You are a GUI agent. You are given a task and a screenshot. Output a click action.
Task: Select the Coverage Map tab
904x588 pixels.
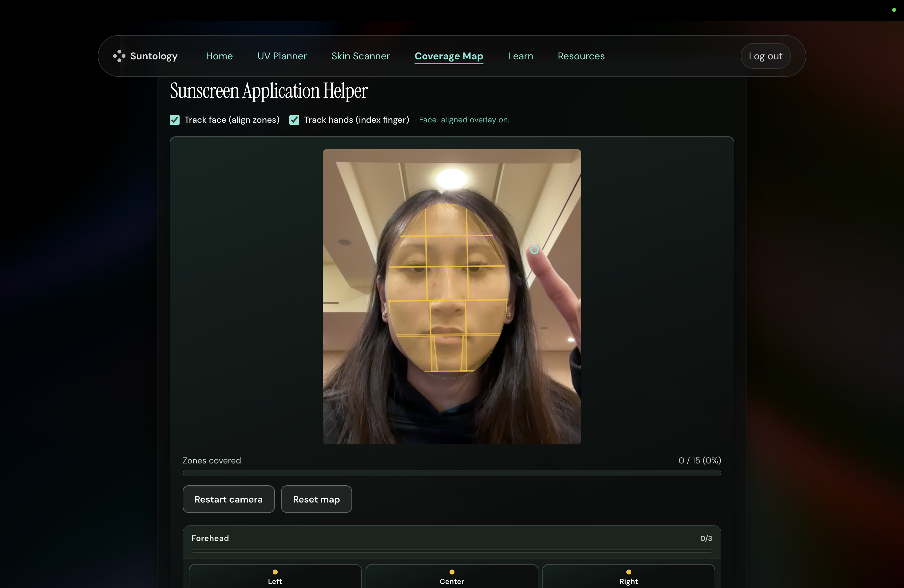click(449, 56)
